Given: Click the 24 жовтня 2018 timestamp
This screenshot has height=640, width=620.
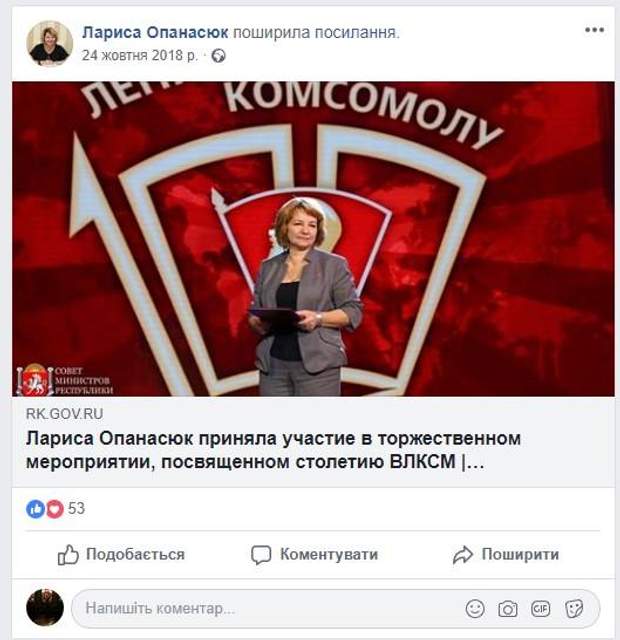Looking at the screenshot, I should [140, 55].
